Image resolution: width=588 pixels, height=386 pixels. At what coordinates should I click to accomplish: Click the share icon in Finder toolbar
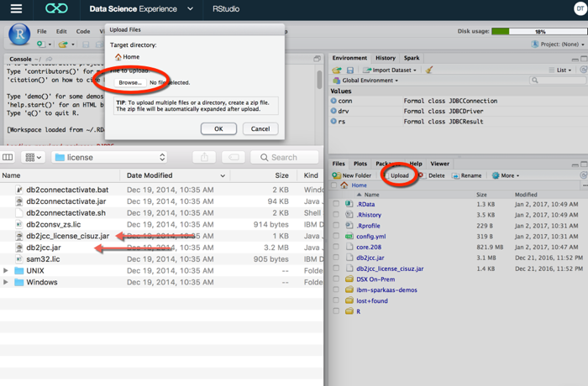(204, 158)
